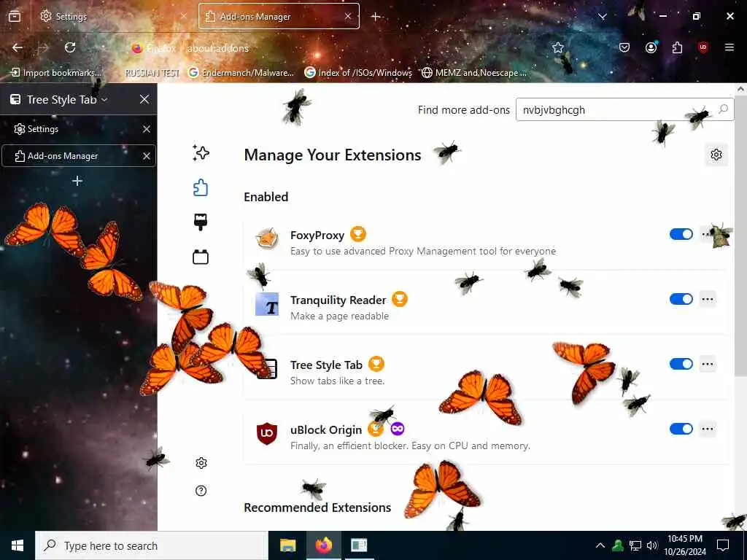Click the Tranquility Reader recommended badge
The width and height of the screenshot is (747, 560).
point(400,299)
